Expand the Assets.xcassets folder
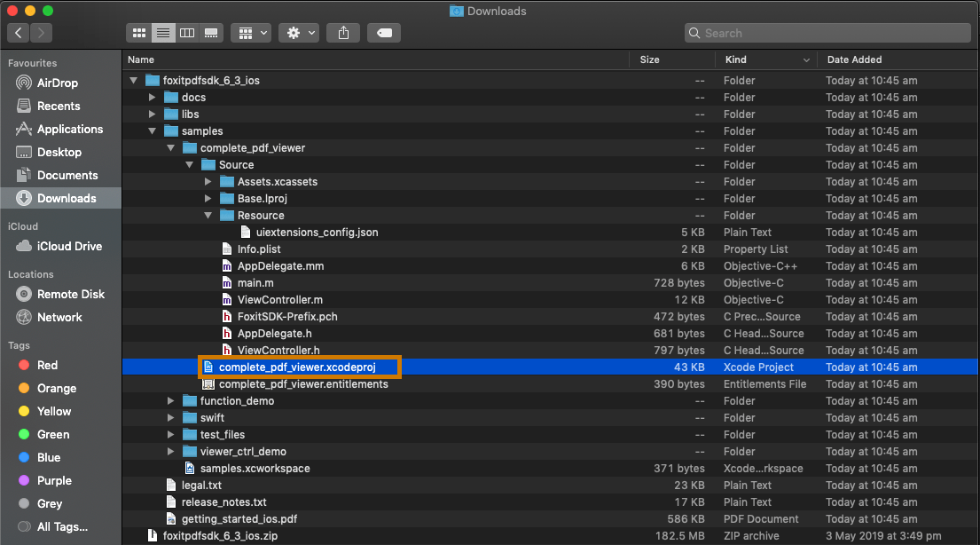The image size is (980, 545). [208, 181]
